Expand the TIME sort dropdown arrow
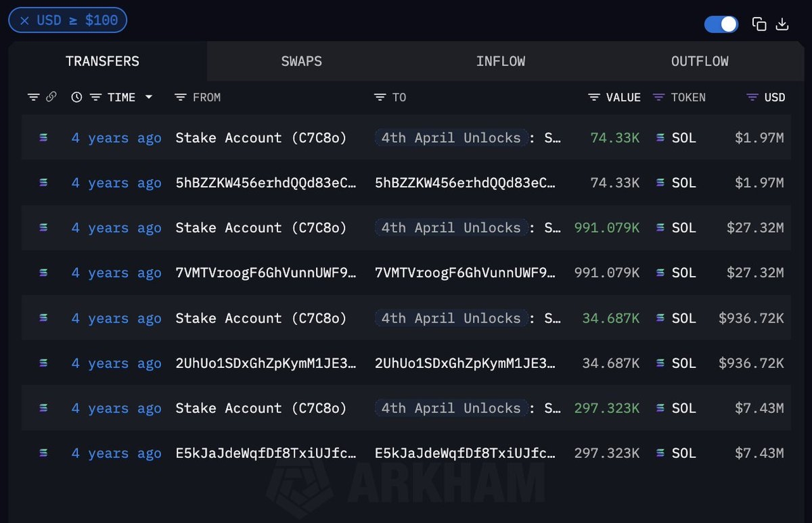812x523 pixels. pyautogui.click(x=149, y=97)
